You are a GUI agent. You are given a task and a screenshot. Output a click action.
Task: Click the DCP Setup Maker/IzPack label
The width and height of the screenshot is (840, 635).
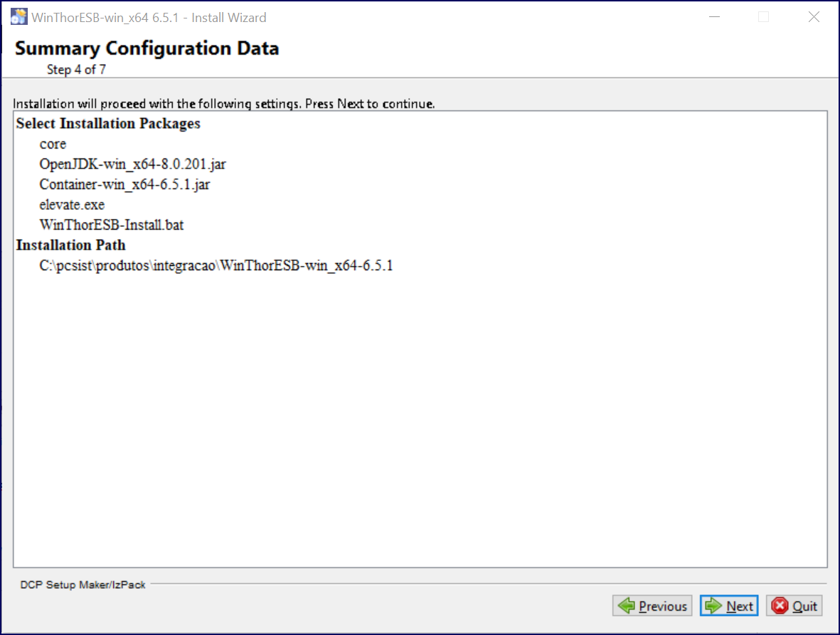(83, 585)
